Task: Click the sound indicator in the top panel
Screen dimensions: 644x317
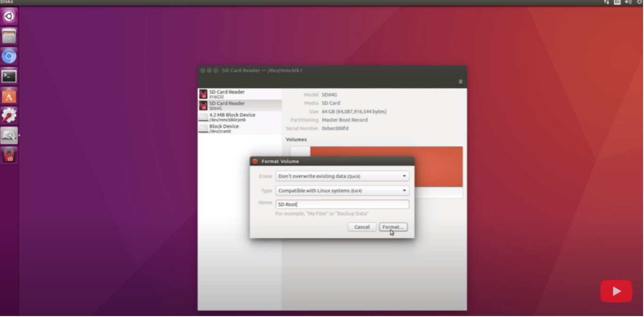Action: tap(627, 2)
